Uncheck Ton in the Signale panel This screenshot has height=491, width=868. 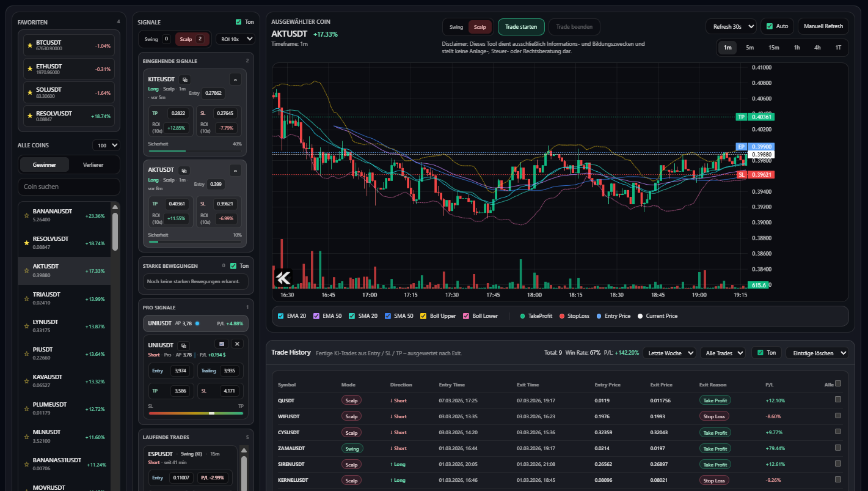pyautogui.click(x=238, y=22)
